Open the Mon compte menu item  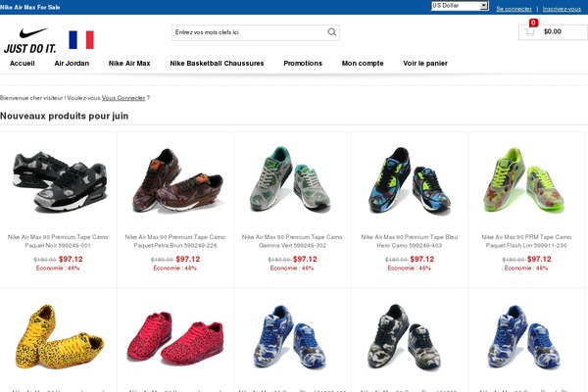click(x=363, y=64)
